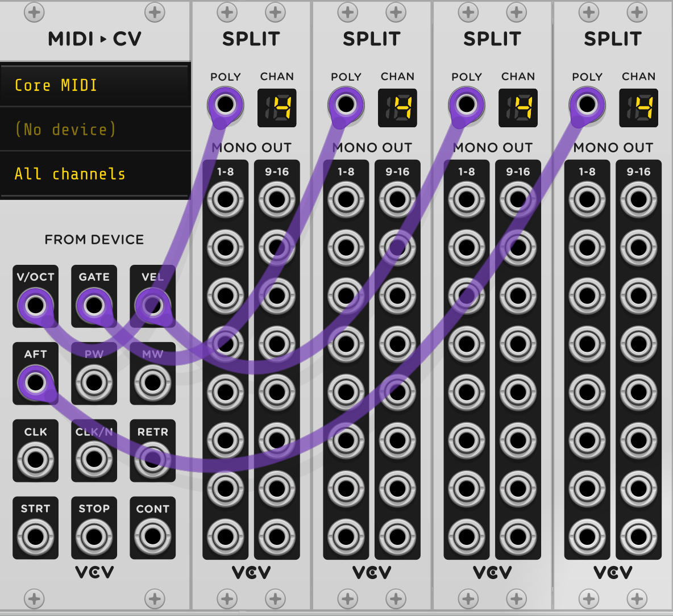
Task: Open the Core MIDI driver selector
Action: (x=95, y=85)
